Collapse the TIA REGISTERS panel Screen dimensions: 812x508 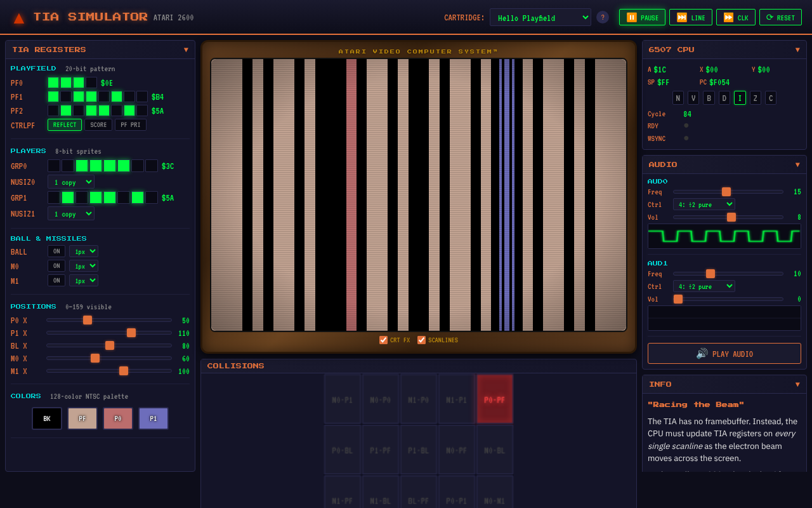(x=186, y=49)
